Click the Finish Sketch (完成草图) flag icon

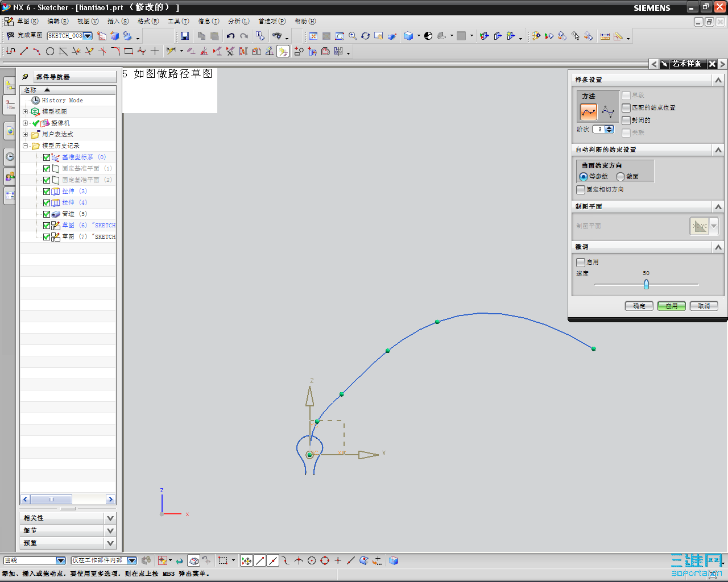pyautogui.click(x=10, y=35)
